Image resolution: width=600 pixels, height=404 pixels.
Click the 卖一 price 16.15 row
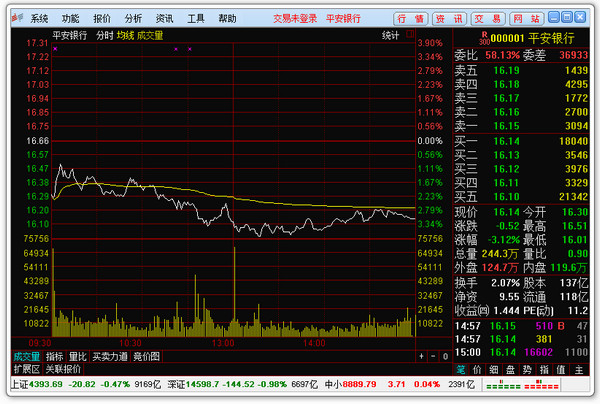(521, 126)
